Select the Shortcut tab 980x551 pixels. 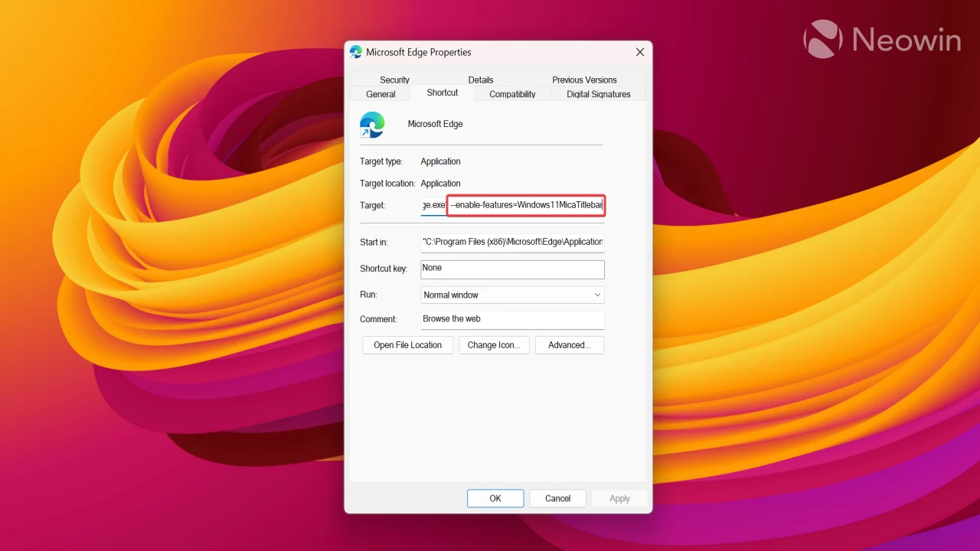[x=443, y=93]
